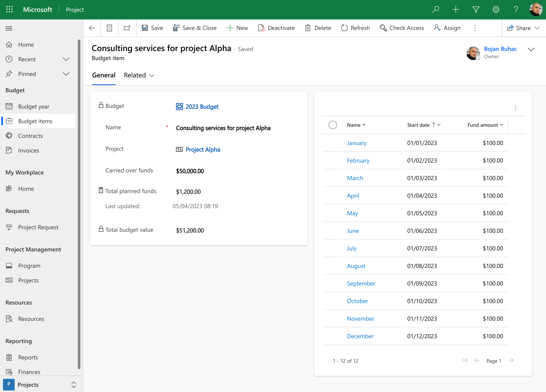The height and width of the screenshot is (392, 546).
Task: Click the sidebar vertical scrollbar
Action: (x=79, y=204)
